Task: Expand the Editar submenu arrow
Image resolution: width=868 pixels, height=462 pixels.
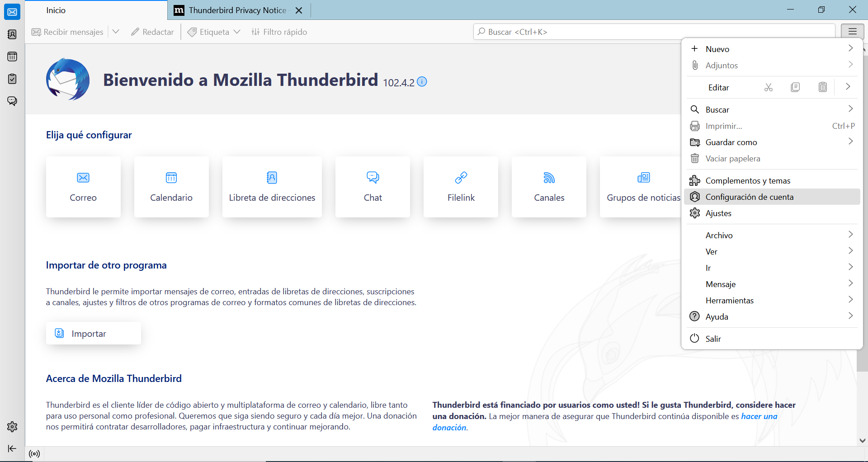Action: pyautogui.click(x=848, y=87)
